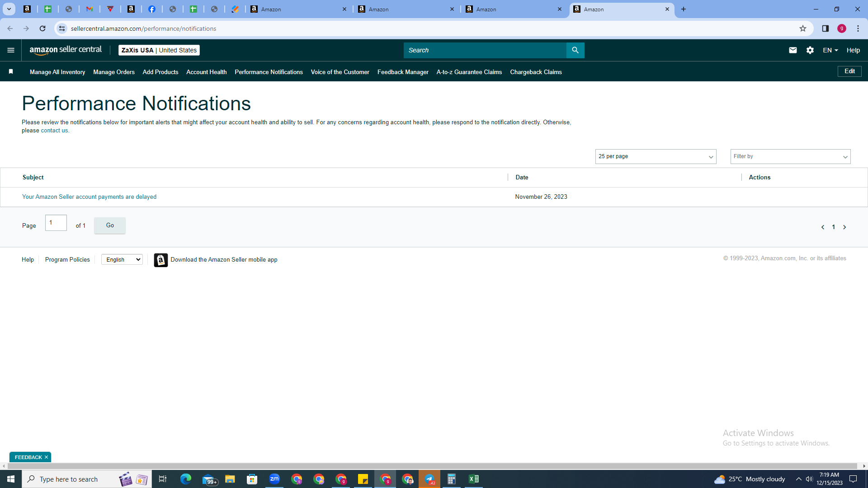Click the Windows taskbar search box

click(86, 479)
